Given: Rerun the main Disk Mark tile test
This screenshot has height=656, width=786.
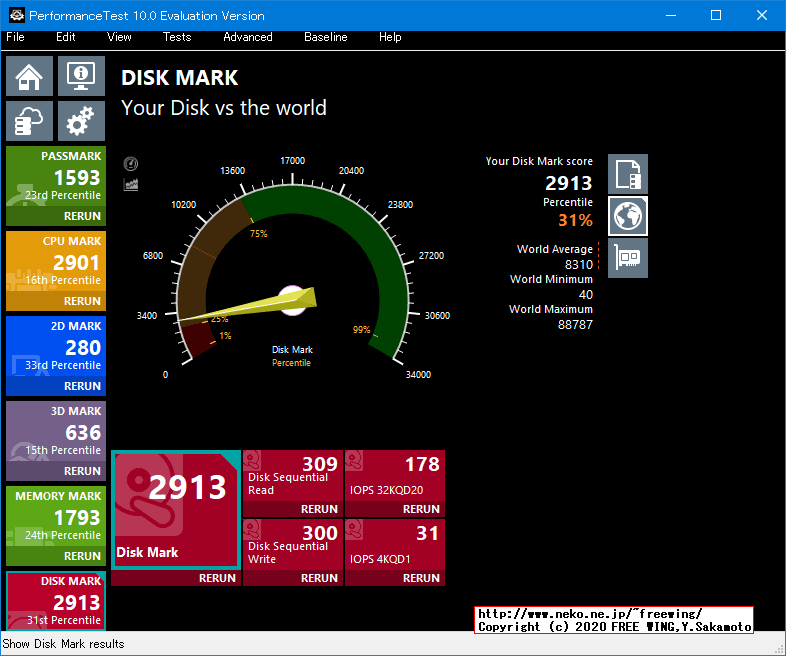Looking at the screenshot, I should [x=217, y=578].
